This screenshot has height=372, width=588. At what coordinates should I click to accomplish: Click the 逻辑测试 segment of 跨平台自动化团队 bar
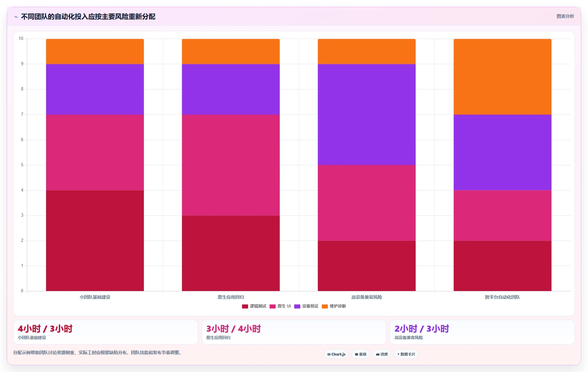tap(502, 266)
